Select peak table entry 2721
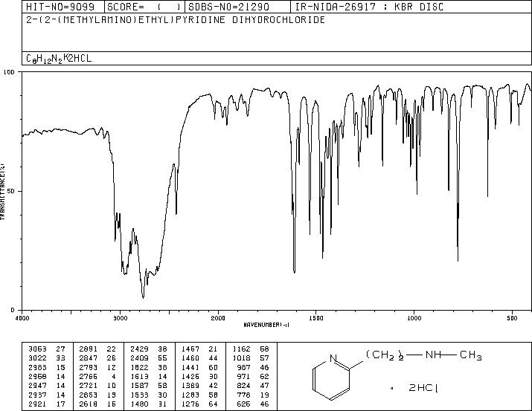Image resolution: width=532 pixels, height=411 pixels. [x=89, y=386]
